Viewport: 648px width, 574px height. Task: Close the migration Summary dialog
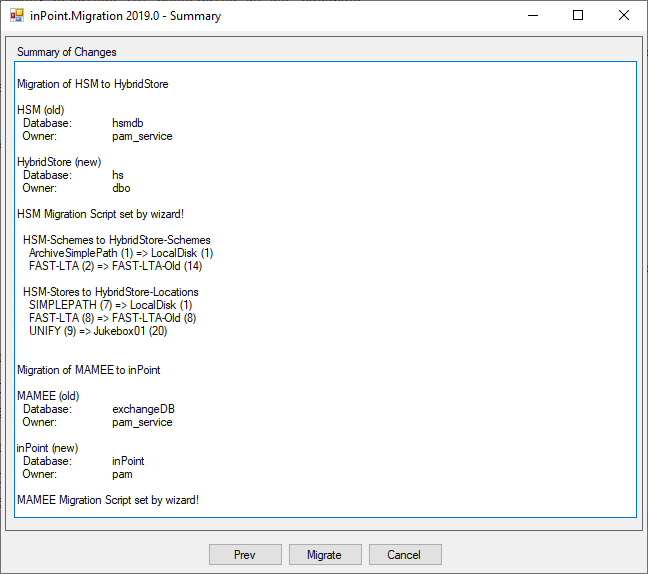(624, 16)
